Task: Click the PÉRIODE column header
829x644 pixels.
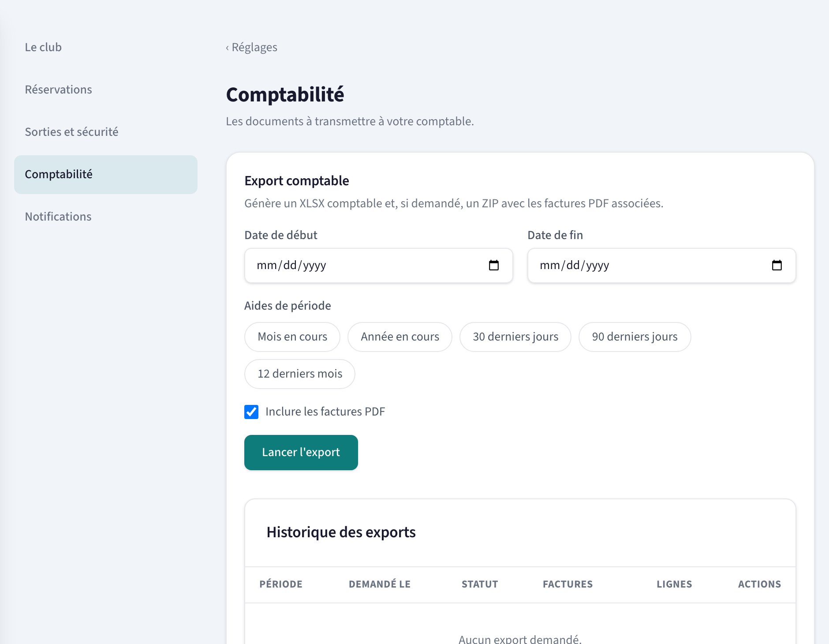Action: pos(281,584)
